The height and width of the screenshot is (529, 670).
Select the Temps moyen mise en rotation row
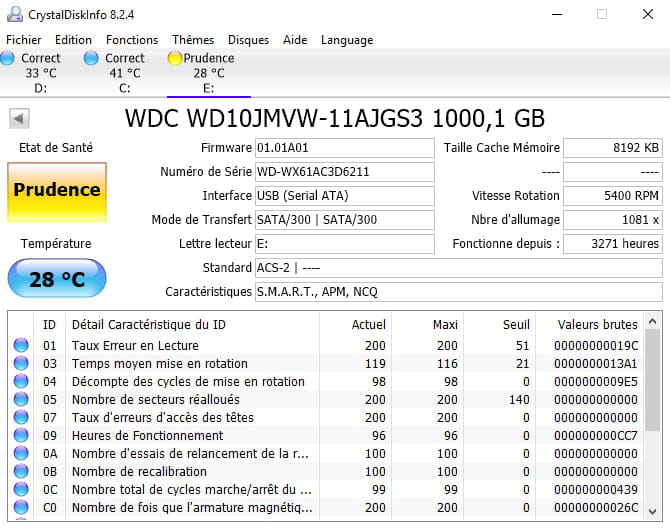coord(326,363)
